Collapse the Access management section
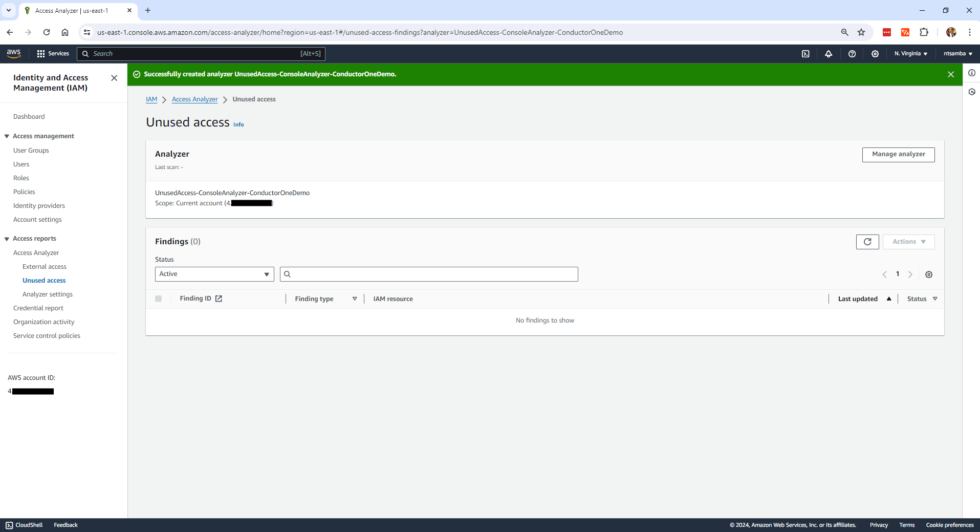980x532 pixels. (x=7, y=136)
